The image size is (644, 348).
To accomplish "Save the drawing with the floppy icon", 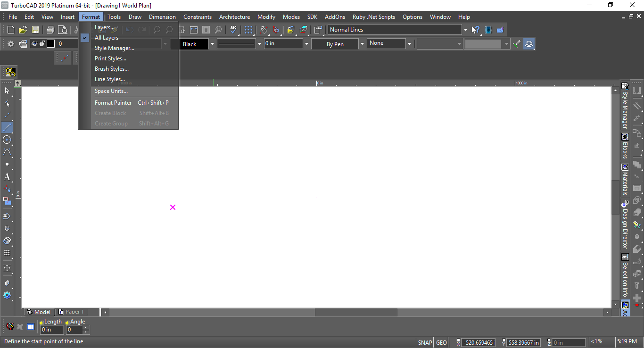I will pos(35,30).
